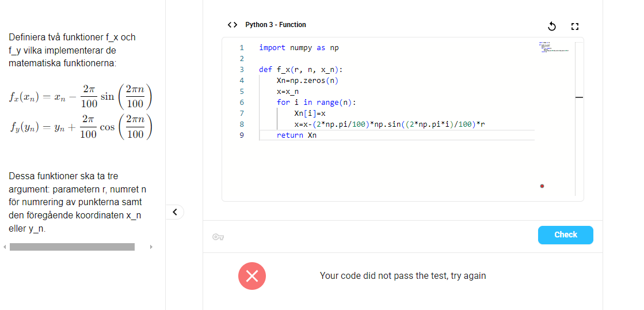Collapse the instructions panel with the chevron
644x310 pixels.
[x=176, y=212]
